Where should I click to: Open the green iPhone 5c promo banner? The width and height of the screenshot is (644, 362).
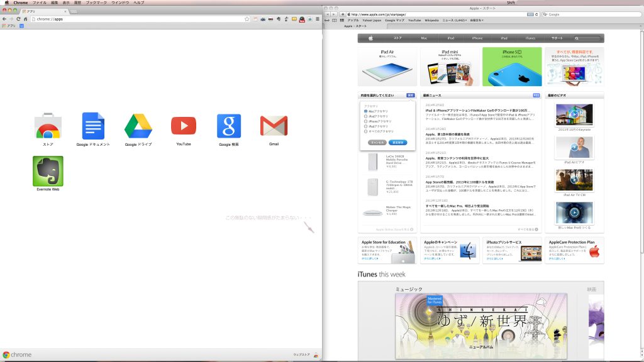[x=512, y=67]
